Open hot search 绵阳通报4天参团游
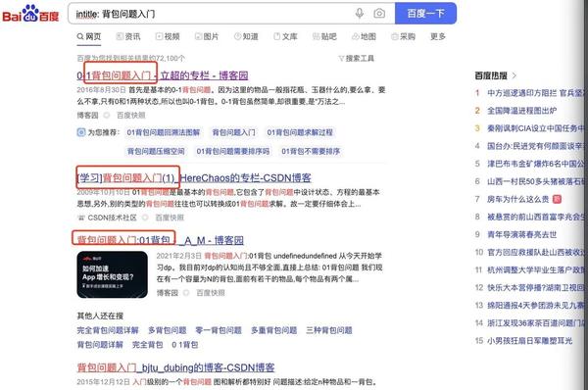 535,306
